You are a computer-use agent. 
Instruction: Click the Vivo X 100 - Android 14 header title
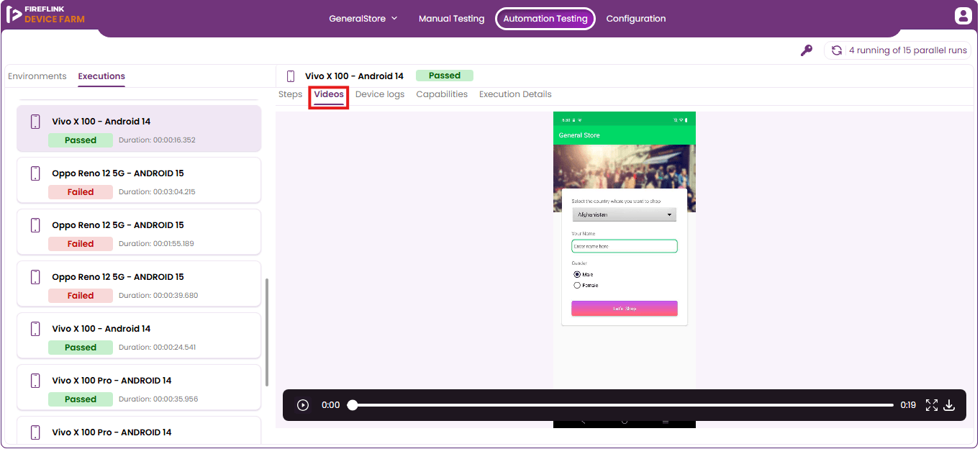point(354,76)
